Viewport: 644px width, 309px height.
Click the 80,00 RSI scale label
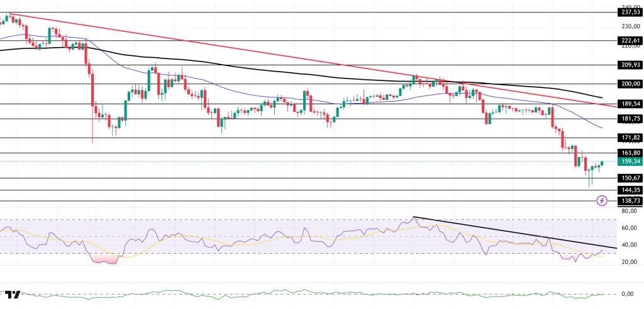pos(627,212)
